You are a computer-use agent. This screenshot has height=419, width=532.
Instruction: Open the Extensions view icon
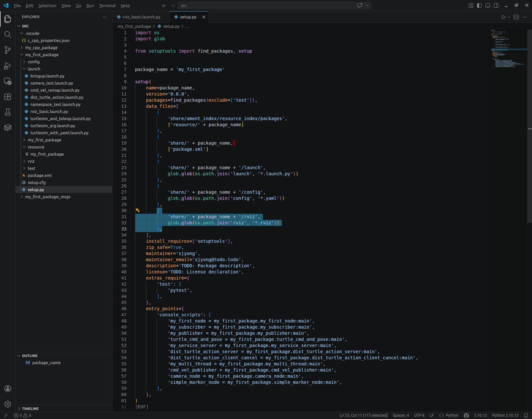point(8,97)
